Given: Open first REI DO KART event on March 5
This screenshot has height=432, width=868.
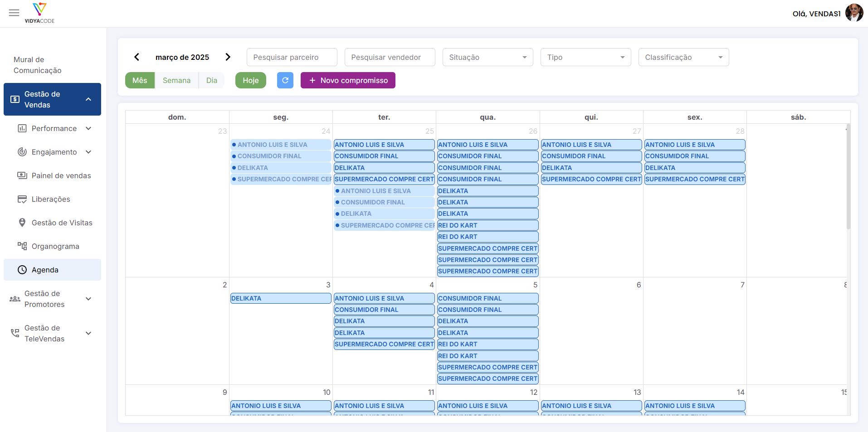Looking at the screenshot, I should point(488,344).
